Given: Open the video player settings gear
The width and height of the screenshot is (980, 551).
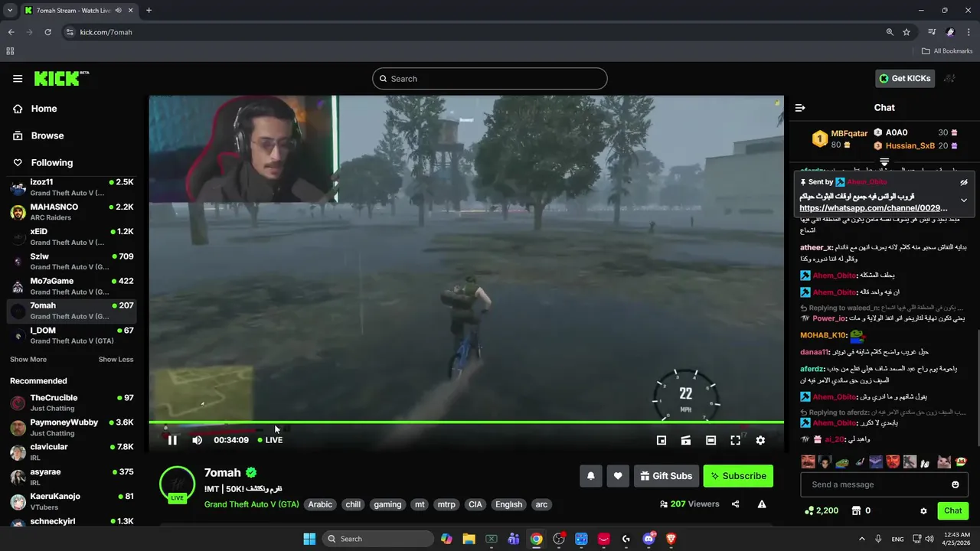Looking at the screenshot, I should click(x=760, y=440).
